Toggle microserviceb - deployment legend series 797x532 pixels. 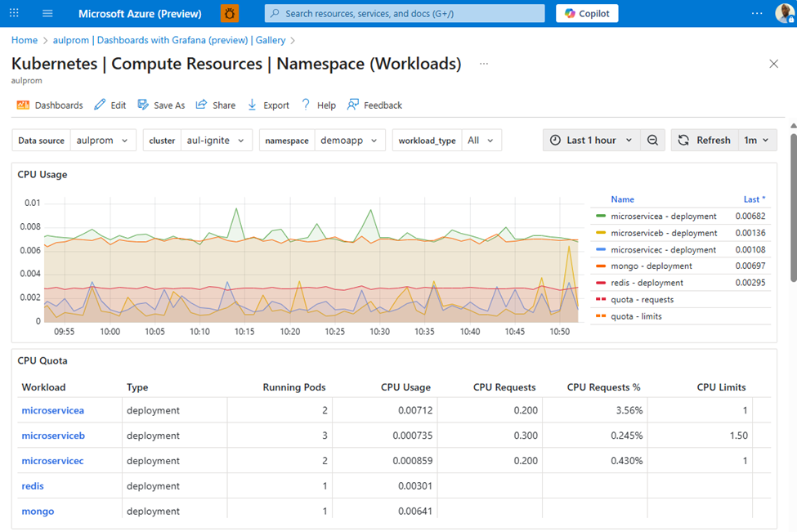tap(664, 233)
